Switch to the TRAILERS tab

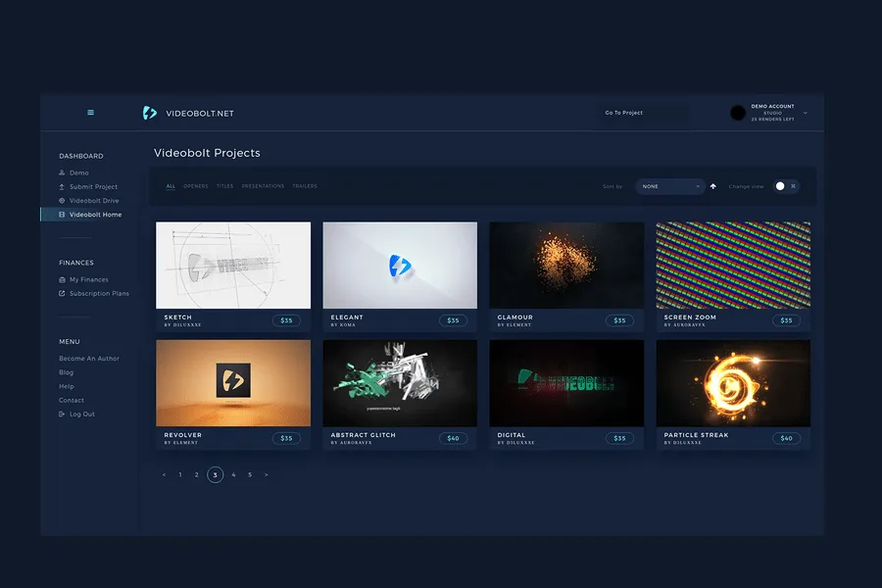pyautogui.click(x=305, y=185)
